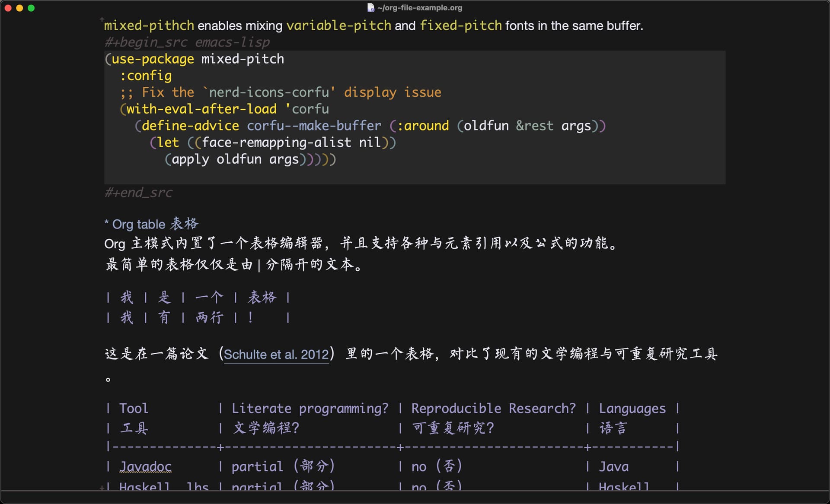The width and height of the screenshot is (830, 504).
Task: Click the yellow minimize window button
Action: (x=19, y=8)
